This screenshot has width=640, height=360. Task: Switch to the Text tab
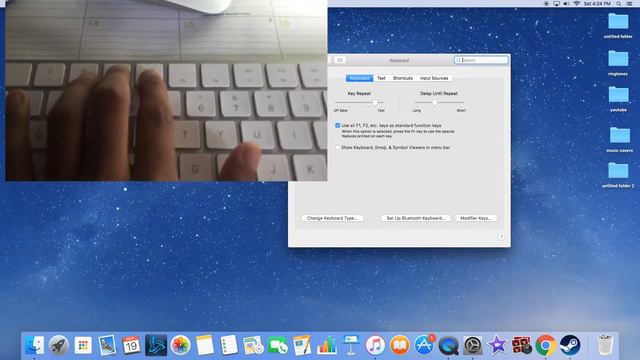coord(381,78)
